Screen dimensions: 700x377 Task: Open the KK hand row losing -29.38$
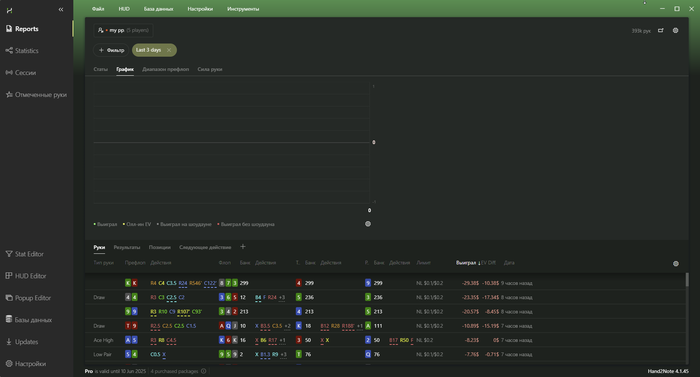point(385,283)
